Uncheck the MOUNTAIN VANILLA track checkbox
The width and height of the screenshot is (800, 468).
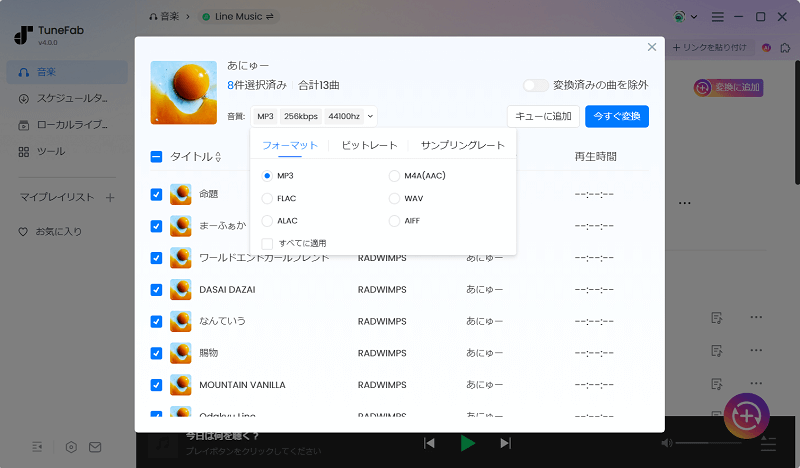[x=157, y=385]
